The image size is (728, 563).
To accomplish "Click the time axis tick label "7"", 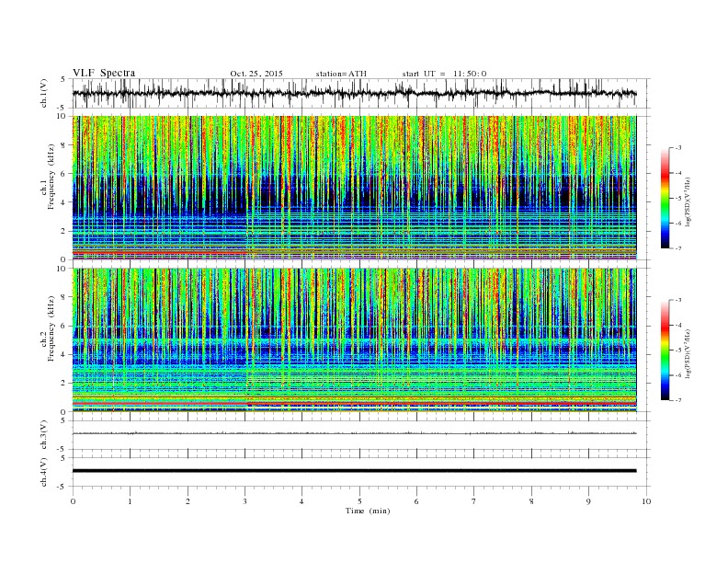I will click(474, 501).
